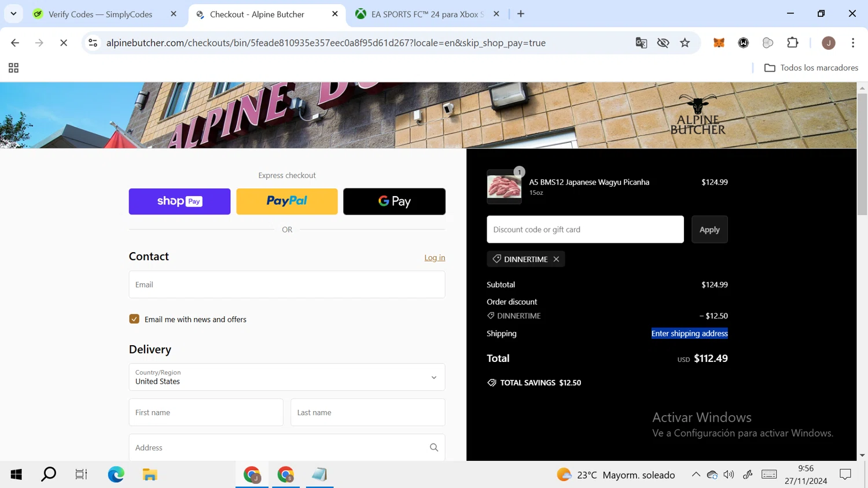Click the address bar URL

(326, 43)
